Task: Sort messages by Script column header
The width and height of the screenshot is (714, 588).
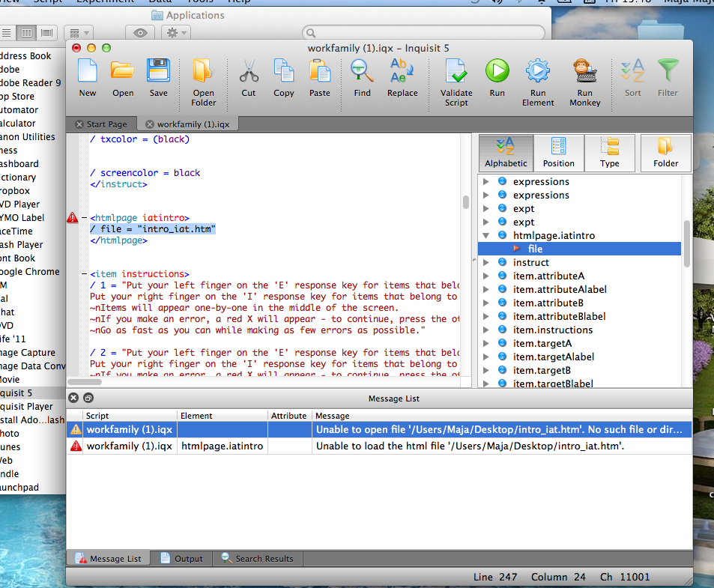Action: (x=130, y=416)
